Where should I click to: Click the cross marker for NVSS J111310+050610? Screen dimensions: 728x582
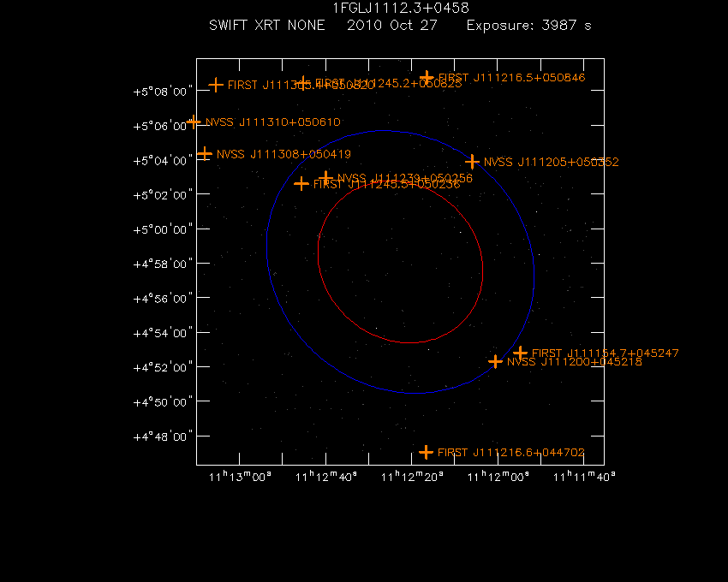[x=194, y=122]
